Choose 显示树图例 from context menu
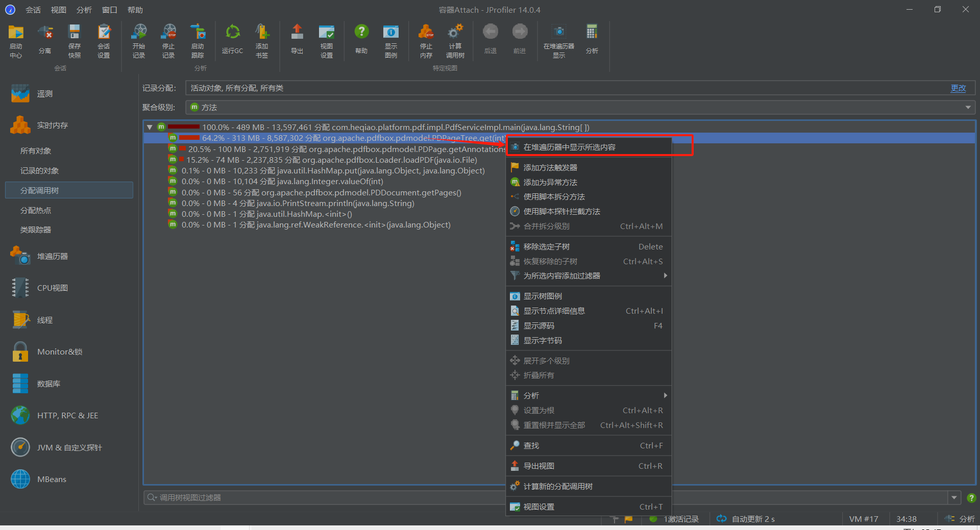This screenshot has width=980, height=530. click(x=589, y=296)
